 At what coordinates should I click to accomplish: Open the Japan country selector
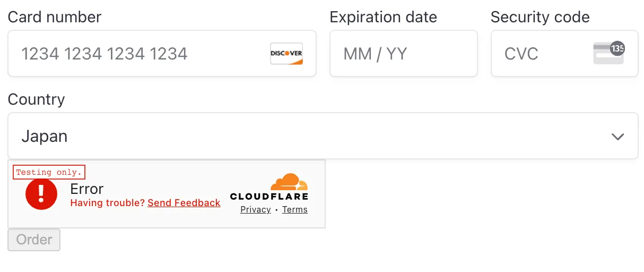pos(318,136)
